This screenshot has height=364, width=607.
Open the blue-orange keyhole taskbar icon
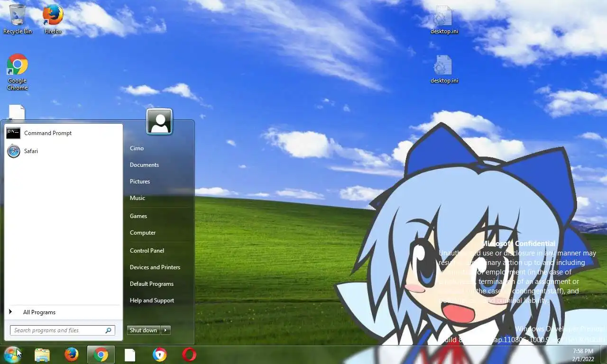160,355
